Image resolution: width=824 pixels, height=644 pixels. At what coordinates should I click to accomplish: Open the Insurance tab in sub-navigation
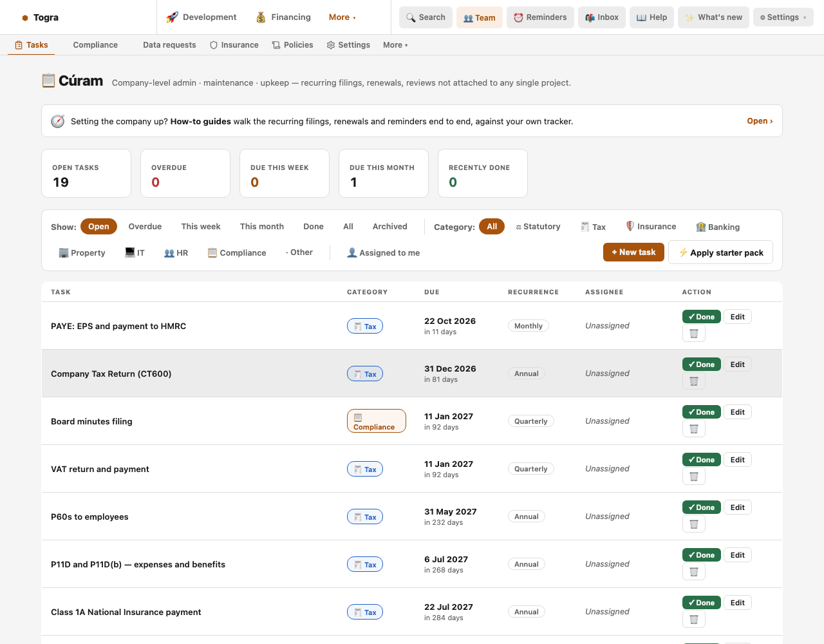(234, 45)
